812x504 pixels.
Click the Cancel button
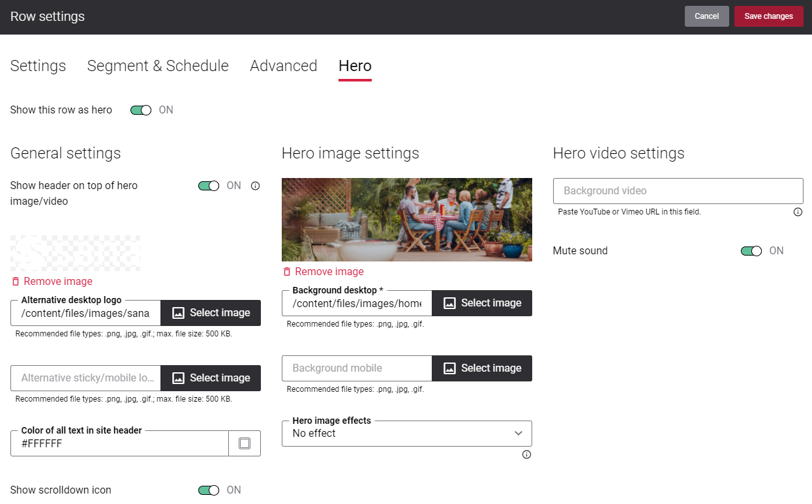coord(707,16)
